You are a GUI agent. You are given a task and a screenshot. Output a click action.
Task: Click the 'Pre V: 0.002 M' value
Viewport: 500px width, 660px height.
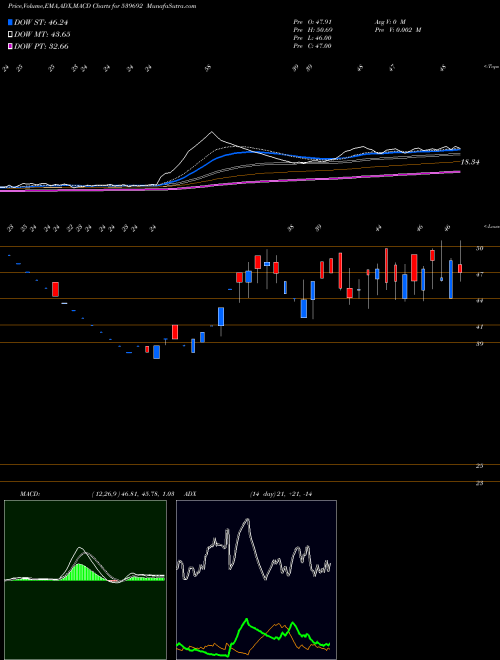[x=397, y=30]
